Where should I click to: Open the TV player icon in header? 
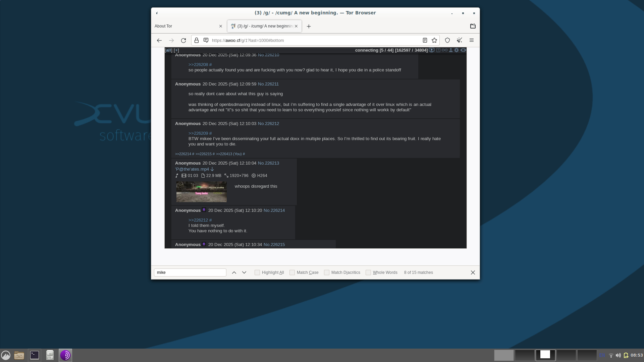tap(432, 50)
